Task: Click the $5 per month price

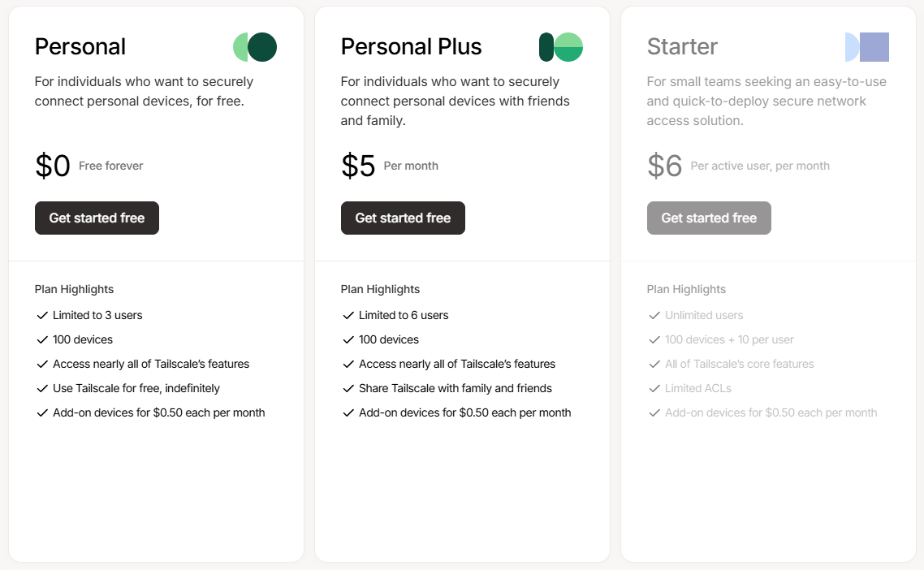Action: coord(358,166)
